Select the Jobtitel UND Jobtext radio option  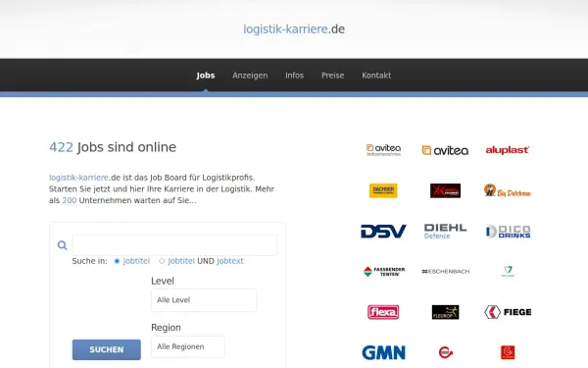[x=162, y=261]
